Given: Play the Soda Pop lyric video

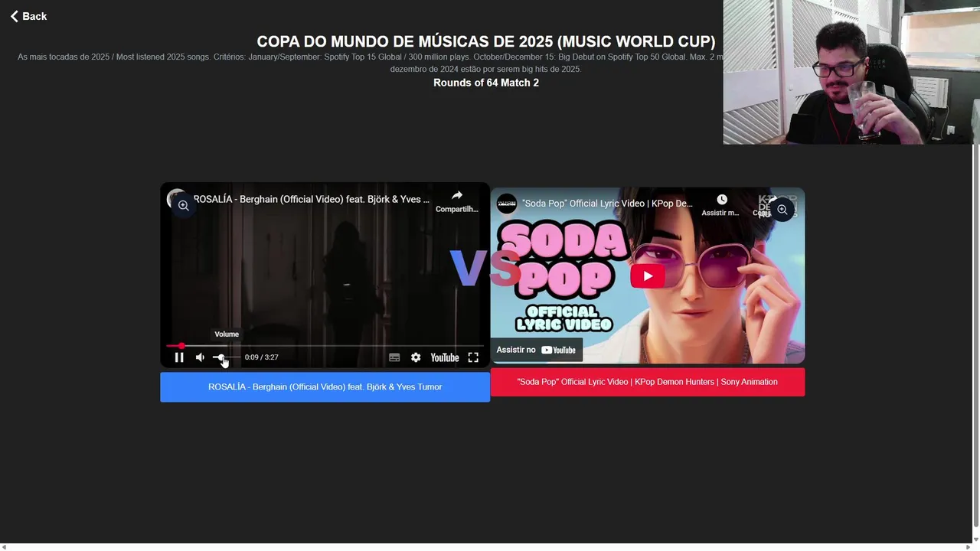Looking at the screenshot, I should tap(648, 276).
